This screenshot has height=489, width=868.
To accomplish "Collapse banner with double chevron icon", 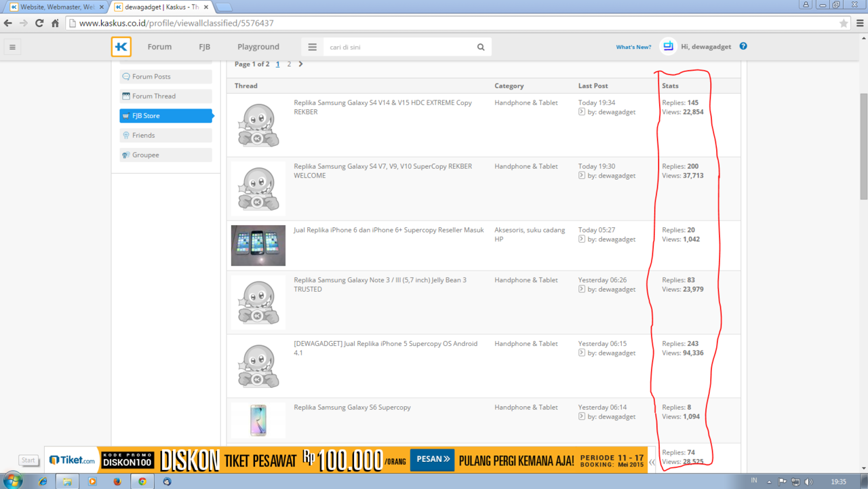I will click(652, 463).
